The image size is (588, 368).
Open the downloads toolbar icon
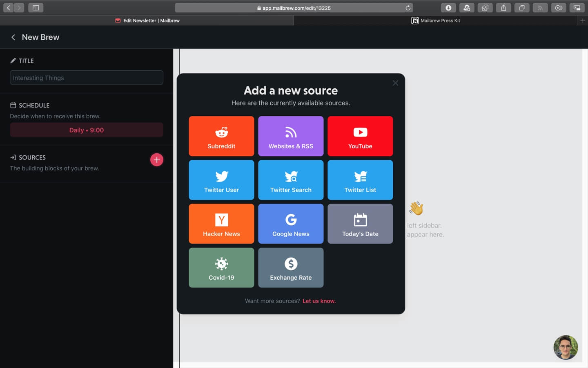(x=448, y=8)
